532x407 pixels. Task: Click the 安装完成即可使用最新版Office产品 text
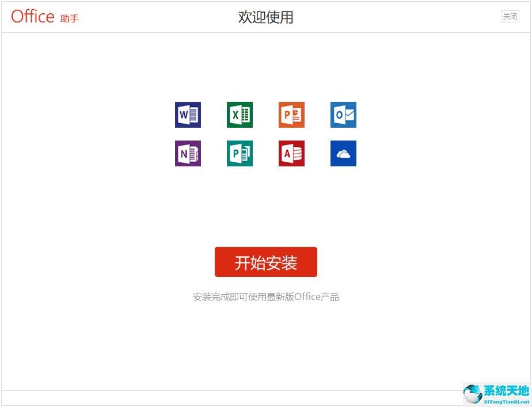point(265,297)
